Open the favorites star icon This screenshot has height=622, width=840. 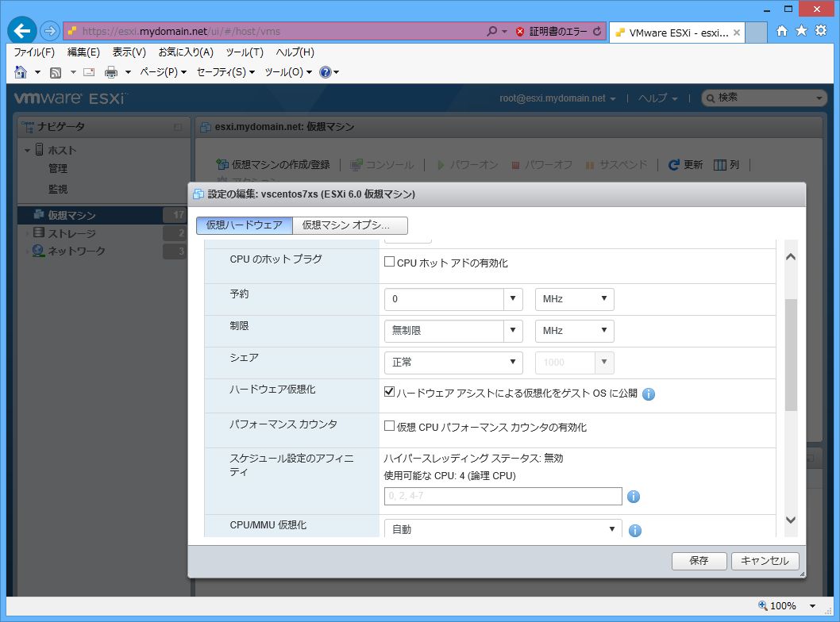click(x=801, y=30)
